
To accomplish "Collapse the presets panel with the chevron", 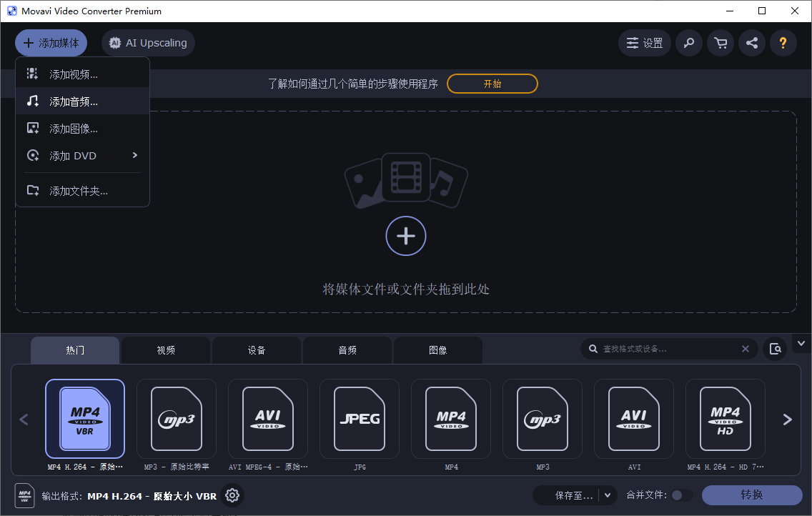I will tap(801, 343).
